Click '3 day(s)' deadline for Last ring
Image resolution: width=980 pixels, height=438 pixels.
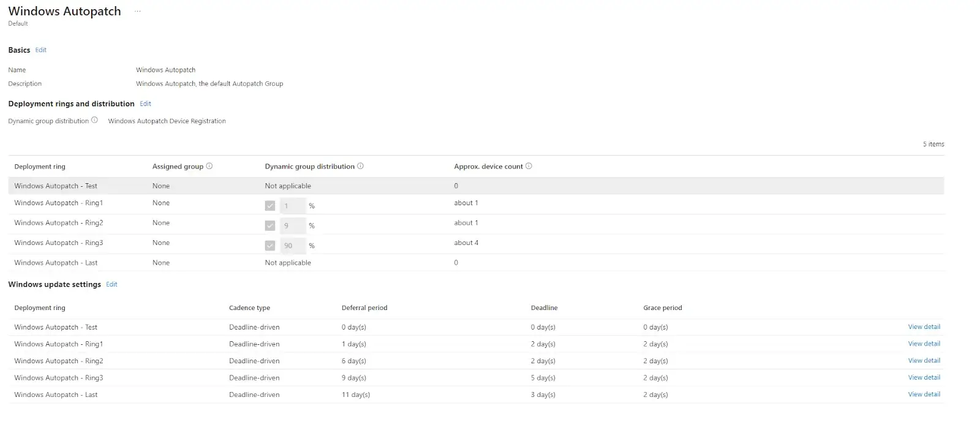[x=543, y=395]
